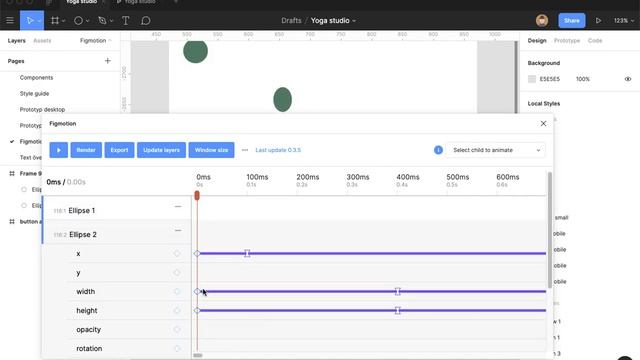Image resolution: width=640 pixels, height=360 pixels.
Task: Switch to the Assets tab
Action: point(42,40)
